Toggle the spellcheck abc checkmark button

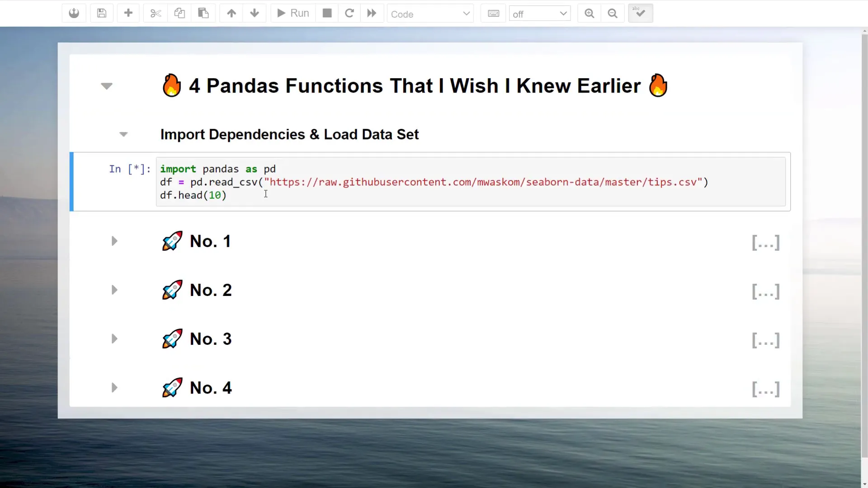pos(640,13)
